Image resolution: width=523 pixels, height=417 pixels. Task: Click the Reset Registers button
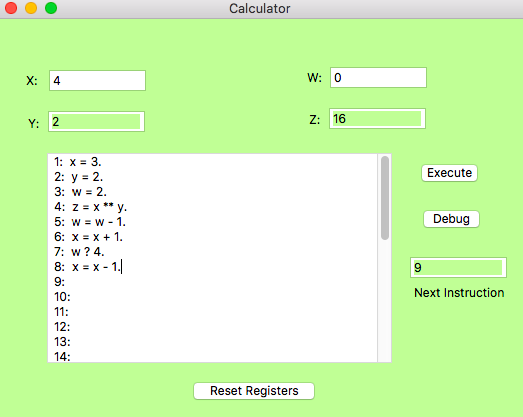click(x=254, y=391)
